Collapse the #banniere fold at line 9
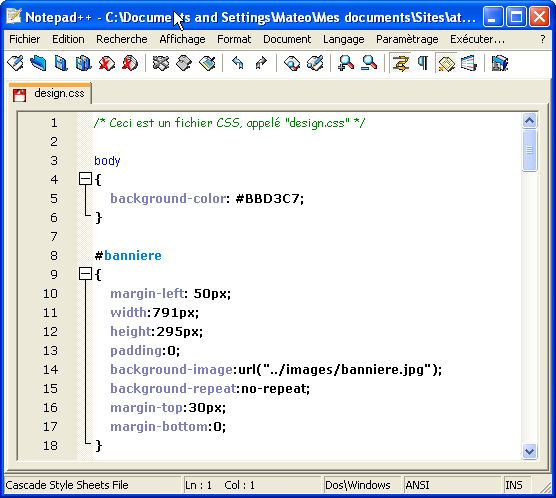The width and height of the screenshot is (556, 498). pyautogui.click(x=85, y=274)
